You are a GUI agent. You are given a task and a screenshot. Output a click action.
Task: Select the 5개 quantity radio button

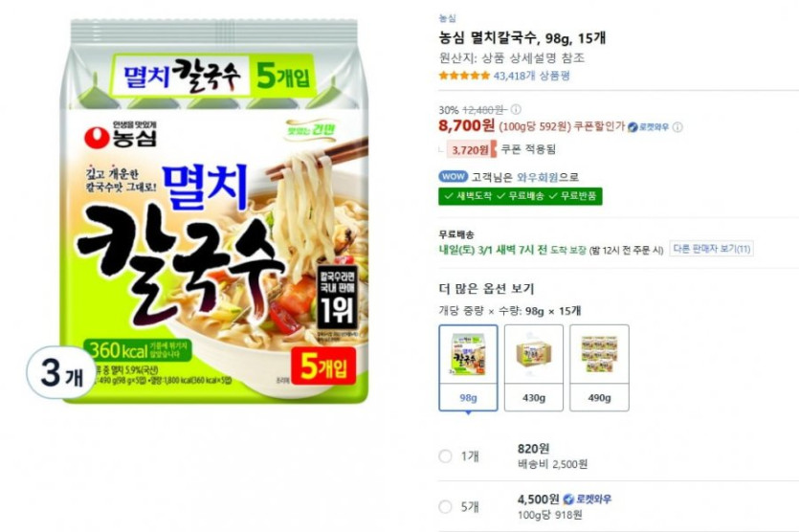pyautogui.click(x=445, y=506)
